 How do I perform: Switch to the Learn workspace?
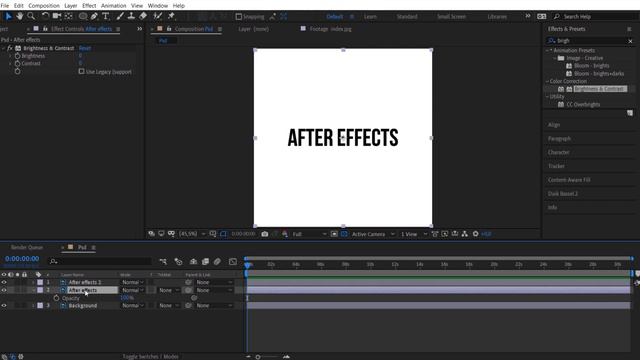click(x=370, y=17)
